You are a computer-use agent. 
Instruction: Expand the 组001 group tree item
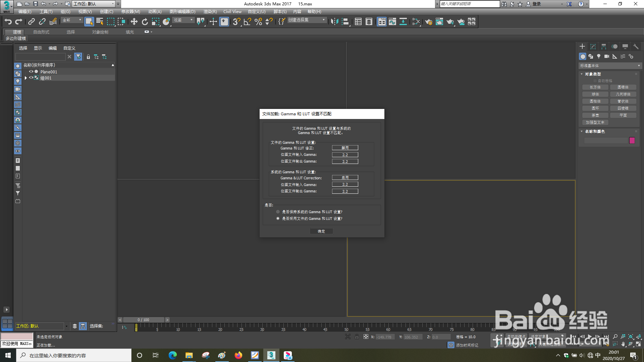[26, 78]
